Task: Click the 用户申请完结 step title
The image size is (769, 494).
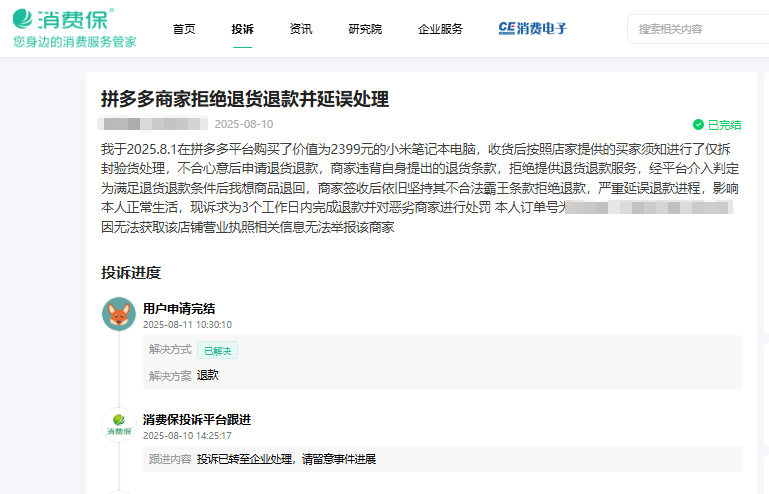Action: click(179, 309)
